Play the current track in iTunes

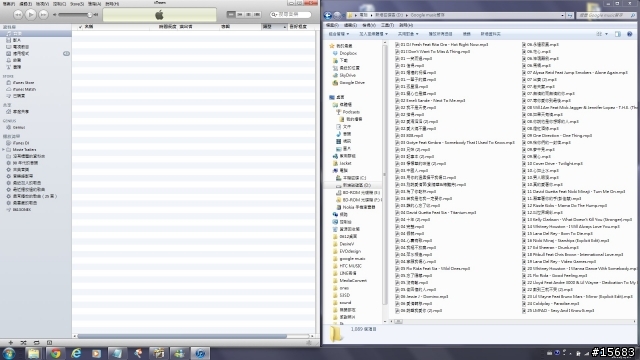(x=31, y=14)
